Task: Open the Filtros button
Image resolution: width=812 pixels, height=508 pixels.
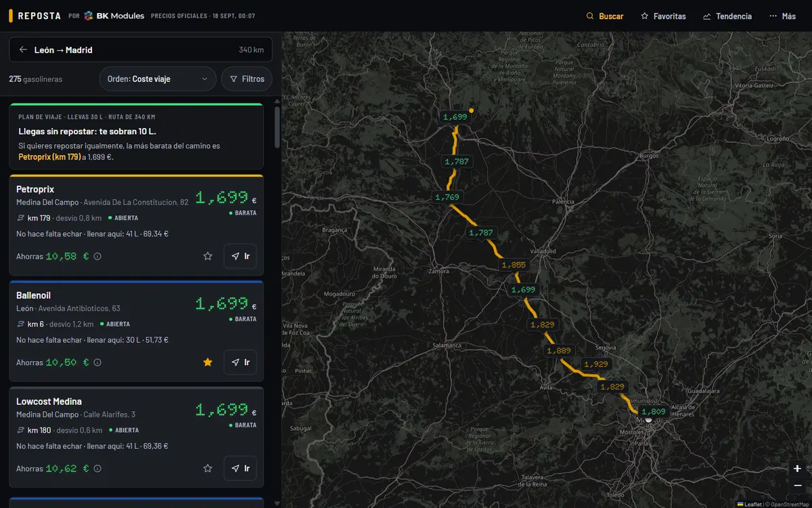Action: coord(247,79)
